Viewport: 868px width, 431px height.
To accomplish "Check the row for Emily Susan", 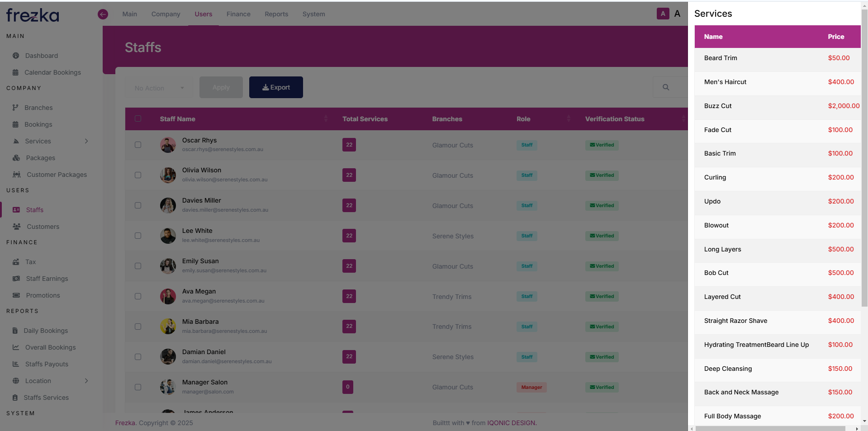I will tap(138, 266).
